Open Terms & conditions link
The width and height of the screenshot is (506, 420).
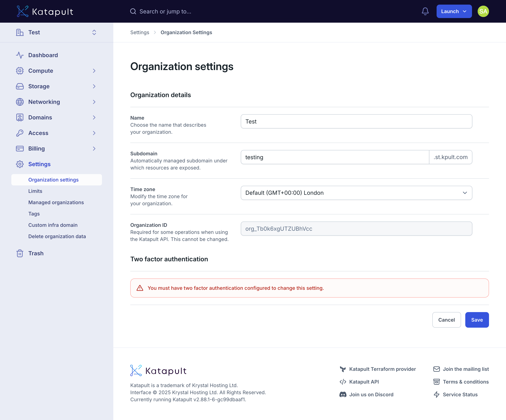465,382
